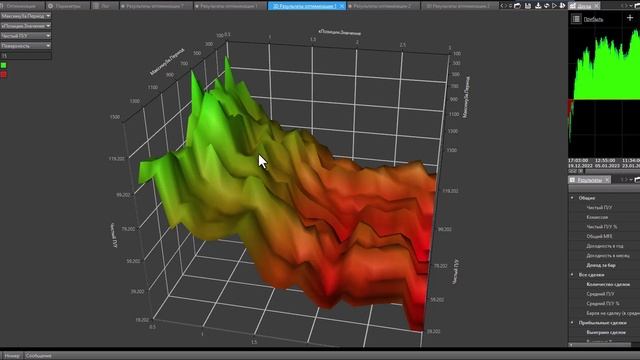This screenshot has width=640, height=360.
Task: Click the open folder toolbar icon
Action: pyautogui.click(x=518, y=6)
